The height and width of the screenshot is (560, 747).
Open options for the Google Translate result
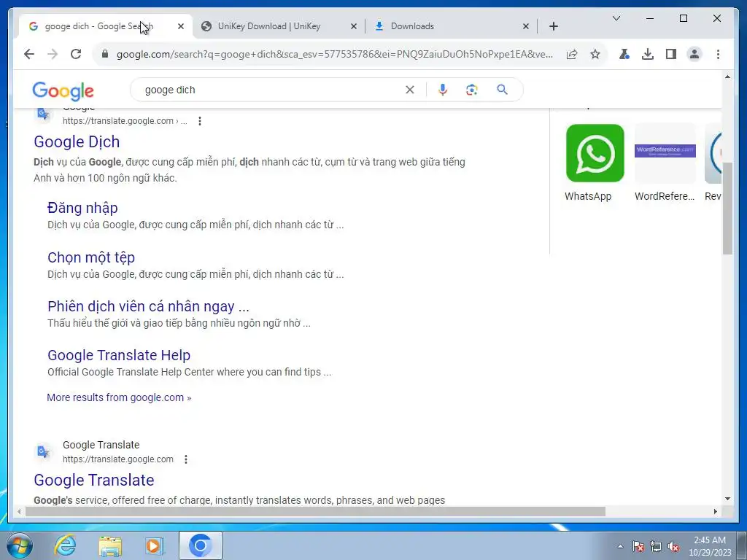point(186,459)
